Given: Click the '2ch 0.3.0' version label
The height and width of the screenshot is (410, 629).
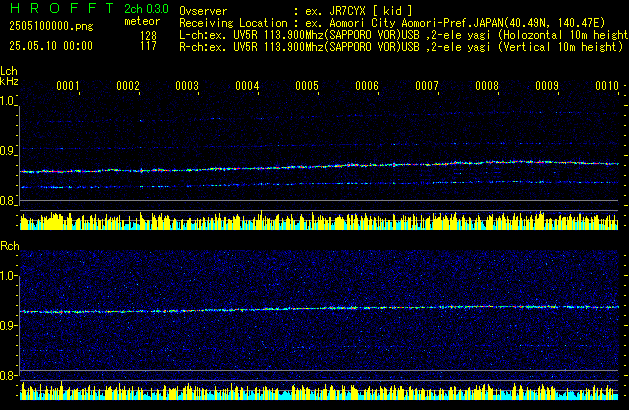Looking at the screenshot, I should click(x=146, y=9).
